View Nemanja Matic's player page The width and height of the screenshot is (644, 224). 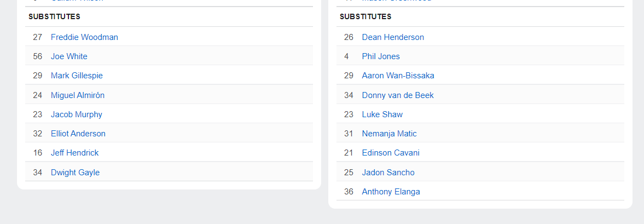click(x=389, y=134)
